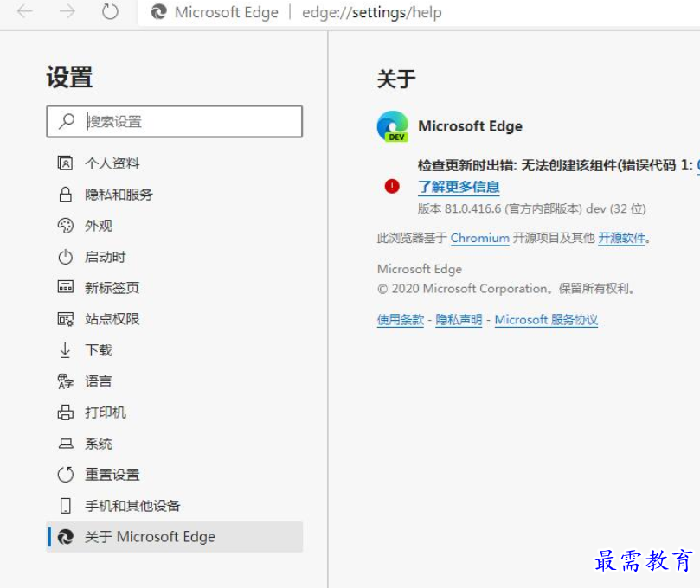Viewport: 700px width, 588px height.
Task: Click the download arrow icon
Action: (x=65, y=350)
